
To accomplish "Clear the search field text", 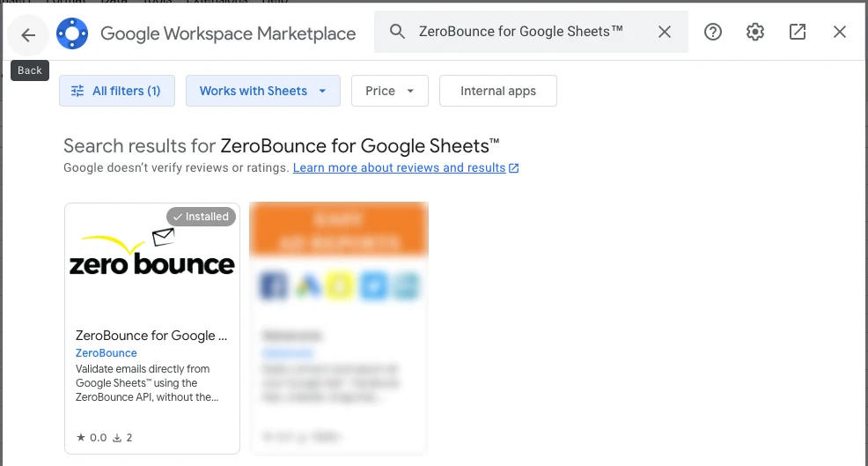I will (x=665, y=32).
